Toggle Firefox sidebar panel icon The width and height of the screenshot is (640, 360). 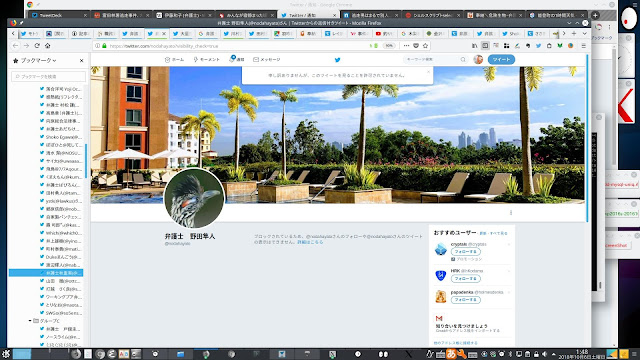point(485,46)
